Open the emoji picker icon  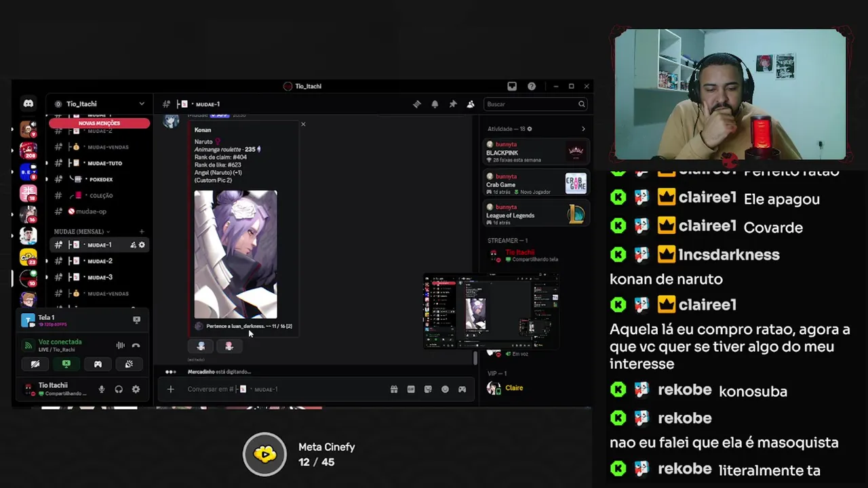(x=445, y=389)
